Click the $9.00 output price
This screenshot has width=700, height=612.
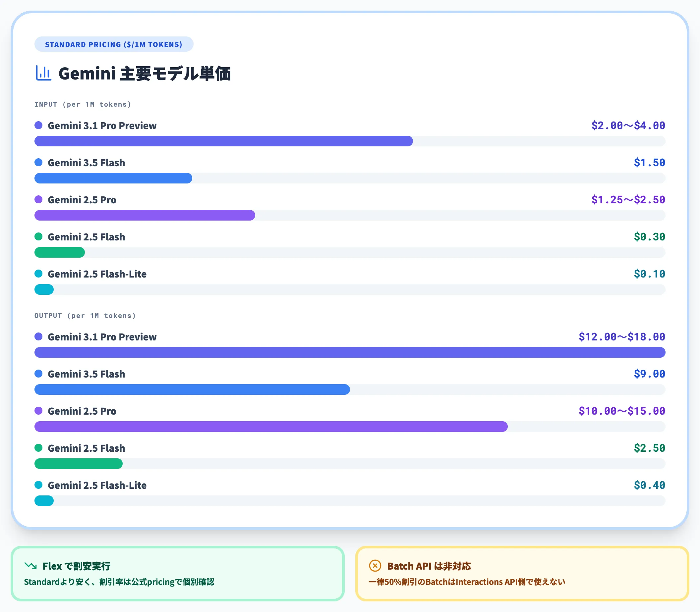[649, 374]
